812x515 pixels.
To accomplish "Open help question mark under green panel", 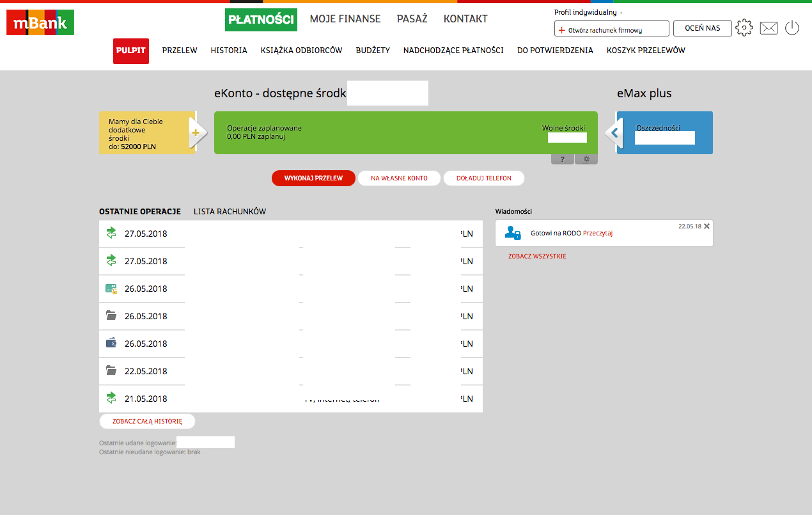I will point(563,159).
